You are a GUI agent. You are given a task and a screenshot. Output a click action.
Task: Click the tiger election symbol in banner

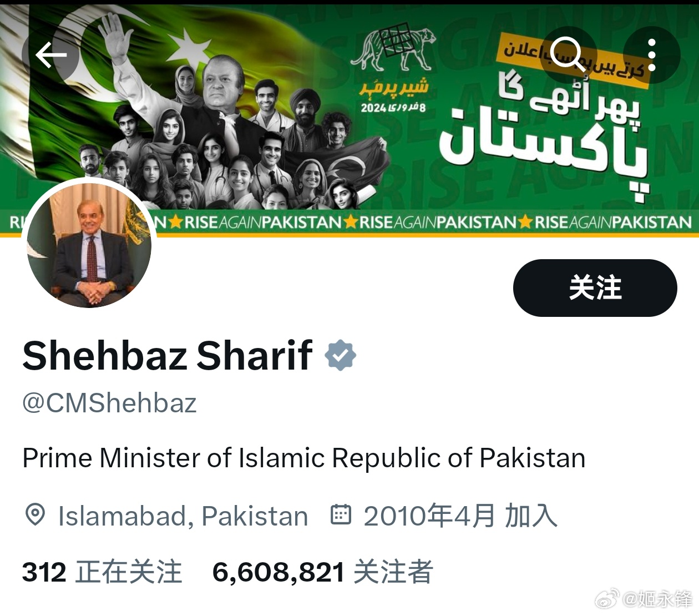click(393, 48)
